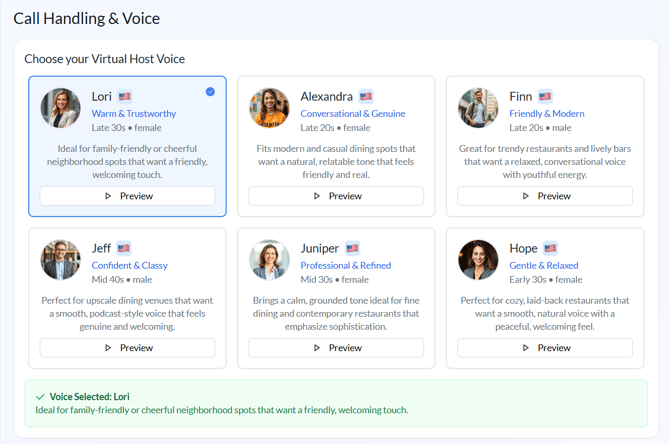
Task: Select the Hope voice card description
Action: 545,313
